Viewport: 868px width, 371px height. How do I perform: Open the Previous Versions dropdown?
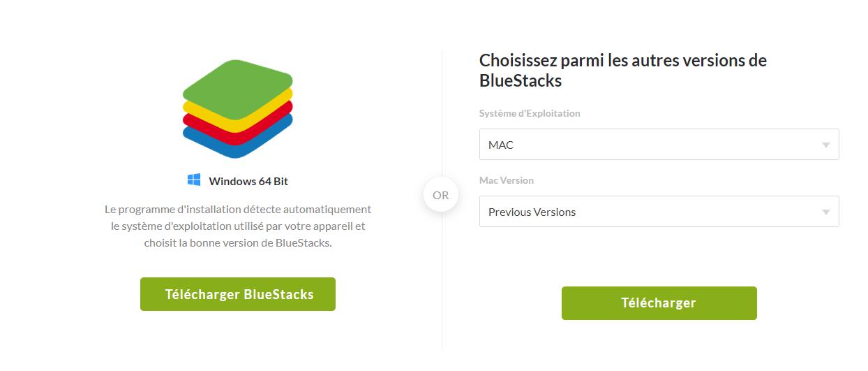pos(649,212)
